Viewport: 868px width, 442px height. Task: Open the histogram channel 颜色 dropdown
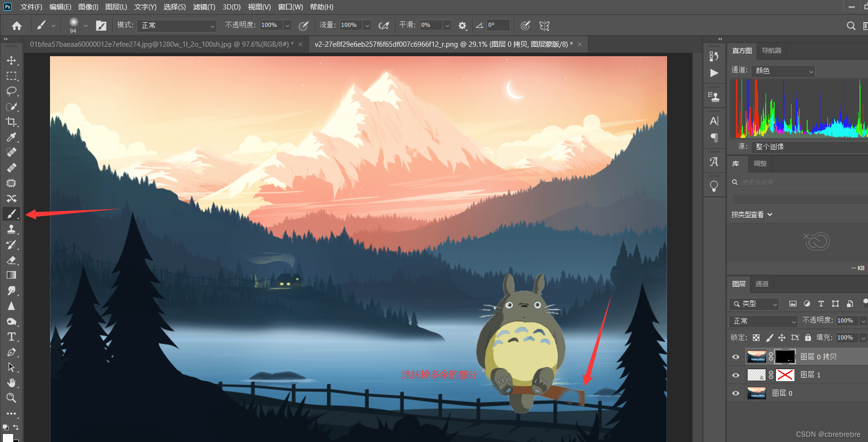click(x=784, y=71)
